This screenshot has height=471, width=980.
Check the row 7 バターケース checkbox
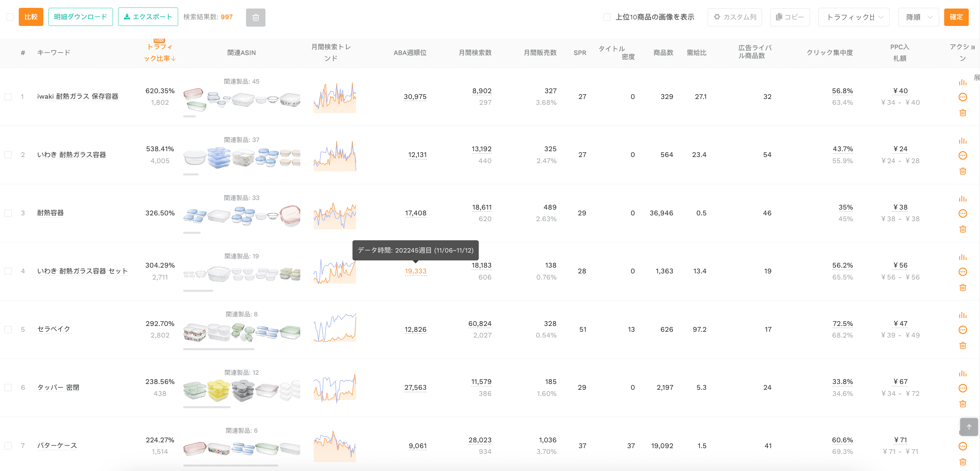tap(8, 445)
